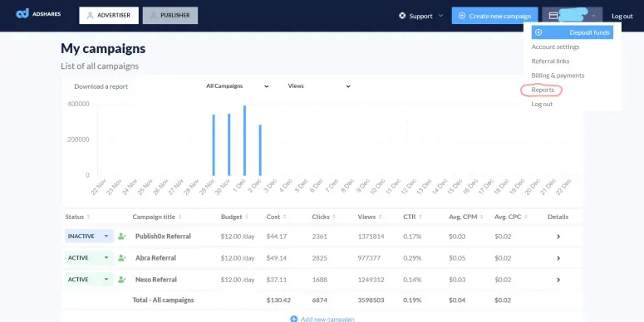Click the 30 Nov chart bar

pos(229,144)
